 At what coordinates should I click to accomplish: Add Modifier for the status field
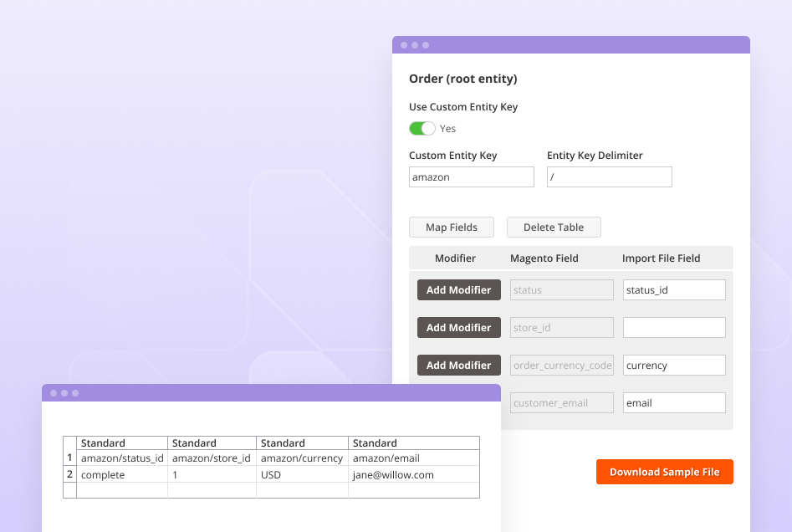pyautogui.click(x=458, y=289)
